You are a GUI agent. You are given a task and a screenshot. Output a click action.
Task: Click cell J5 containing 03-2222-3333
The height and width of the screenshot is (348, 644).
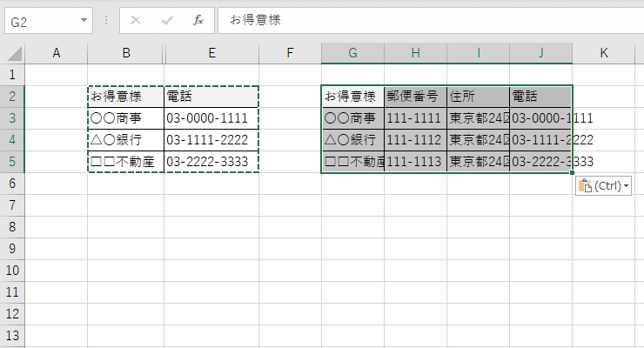(x=541, y=162)
